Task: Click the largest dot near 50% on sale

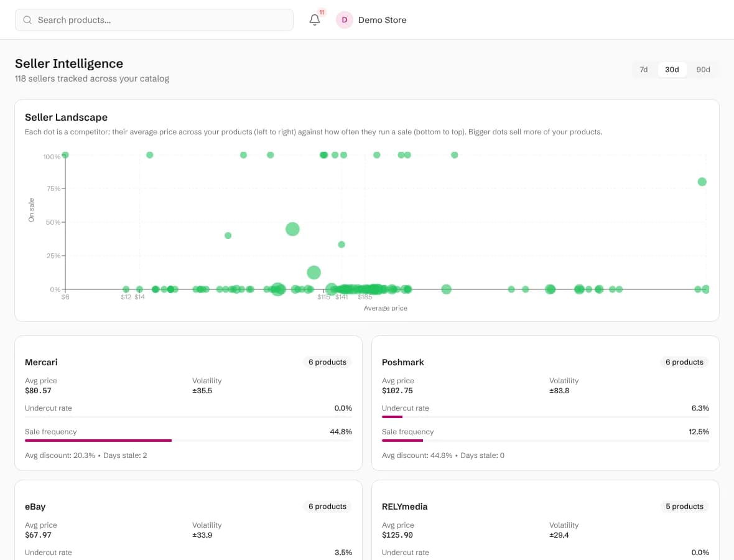Action: click(292, 229)
